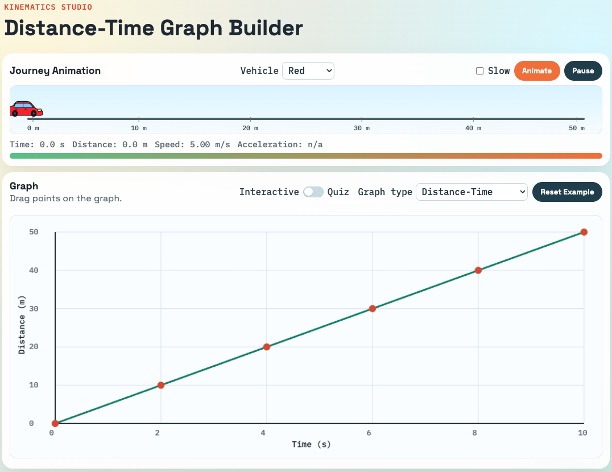The height and width of the screenshot is (472, 612).
Task: Click the Reset Example button
Action: (567, 192)
